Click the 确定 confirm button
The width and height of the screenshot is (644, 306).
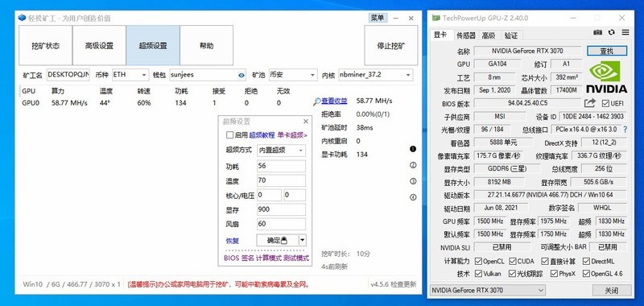point(277,240)
